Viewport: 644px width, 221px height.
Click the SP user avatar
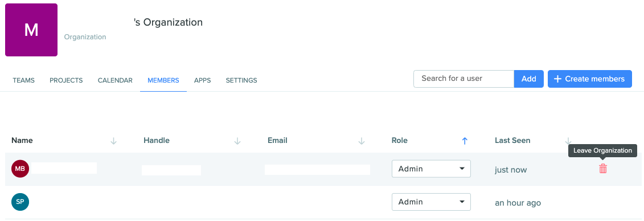point(20,202)
